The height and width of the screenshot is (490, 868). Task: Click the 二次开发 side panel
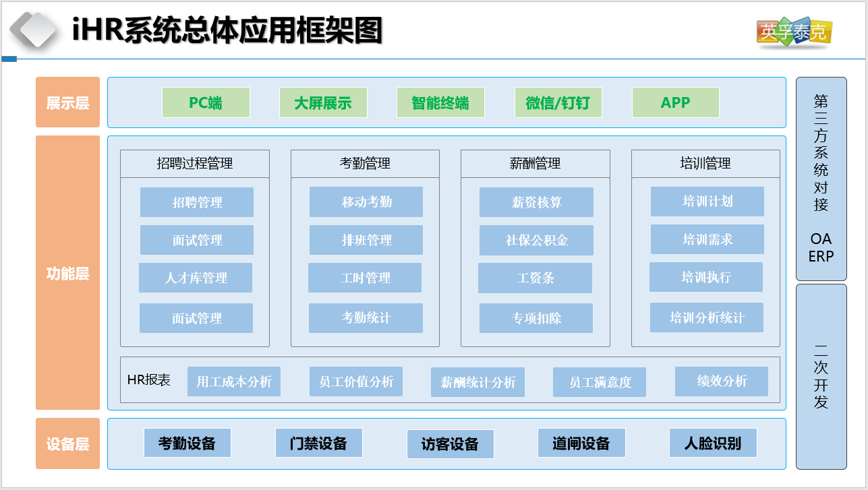click(x=821, y=376)
